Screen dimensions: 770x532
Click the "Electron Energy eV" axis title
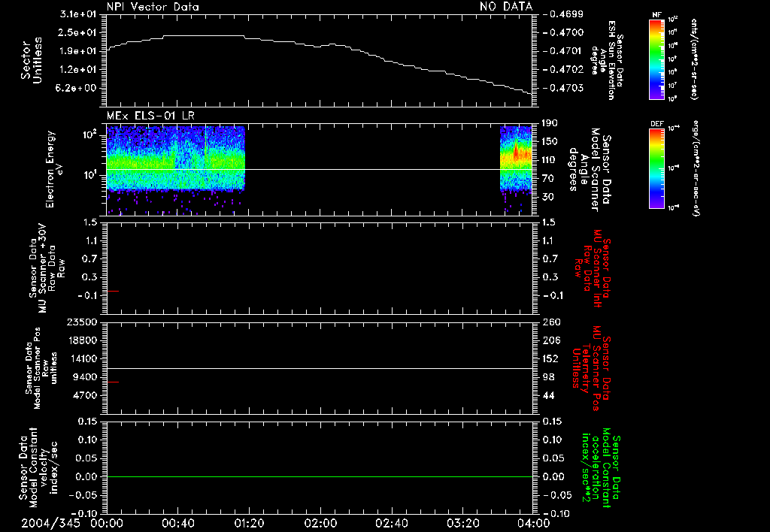(56, 169)
